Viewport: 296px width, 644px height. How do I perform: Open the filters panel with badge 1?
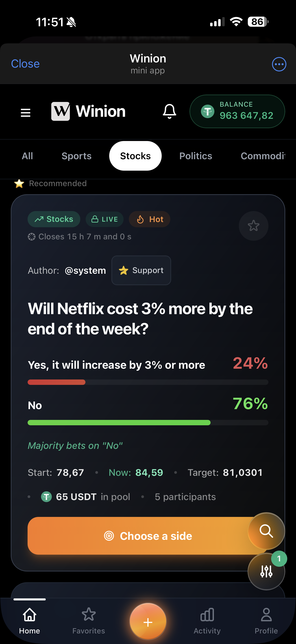pos(266,571)
